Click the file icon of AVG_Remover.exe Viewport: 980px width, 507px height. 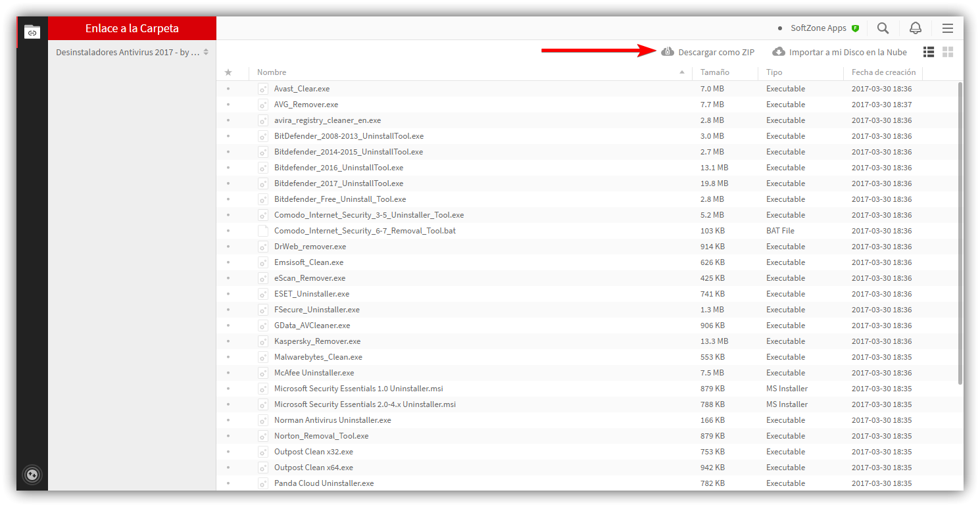tap(263, 105)
